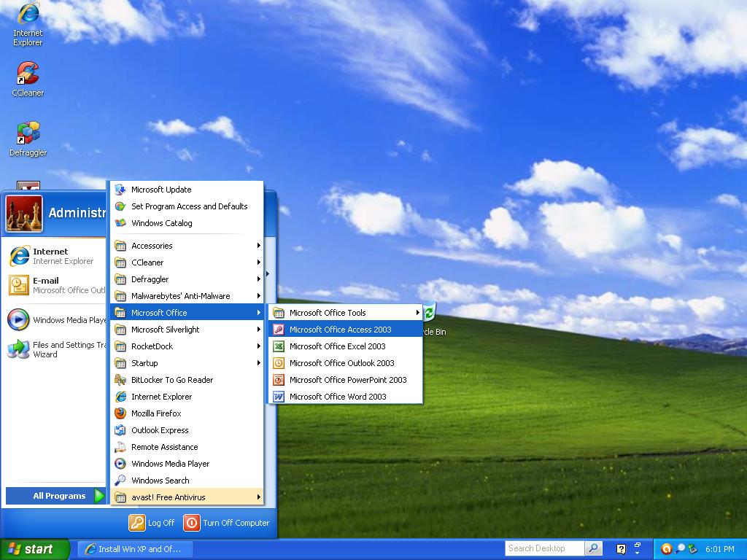Click Microsoft Silverlight folder label
This screenshot has height=560, width=747.
click(x=166, y=330)
